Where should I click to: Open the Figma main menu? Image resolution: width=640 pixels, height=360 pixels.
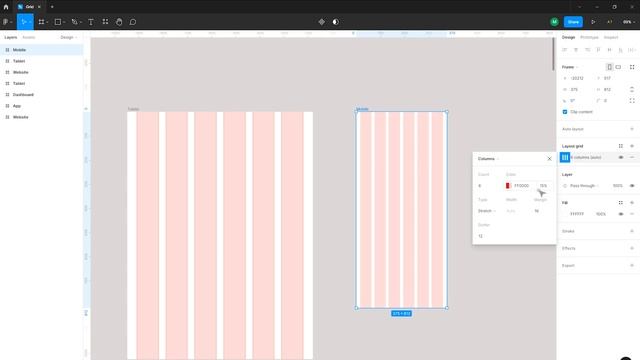point(7,22)
